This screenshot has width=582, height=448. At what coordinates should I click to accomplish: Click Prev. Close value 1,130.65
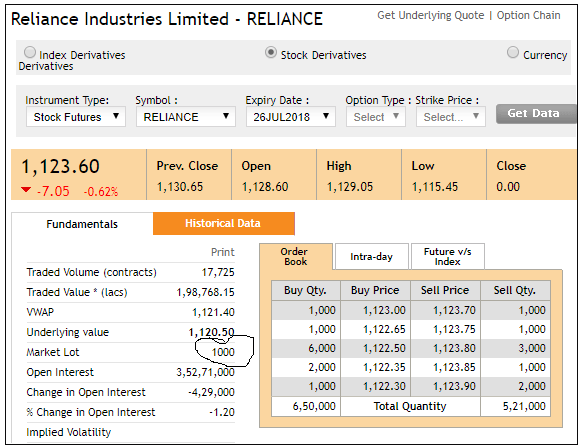180,187
